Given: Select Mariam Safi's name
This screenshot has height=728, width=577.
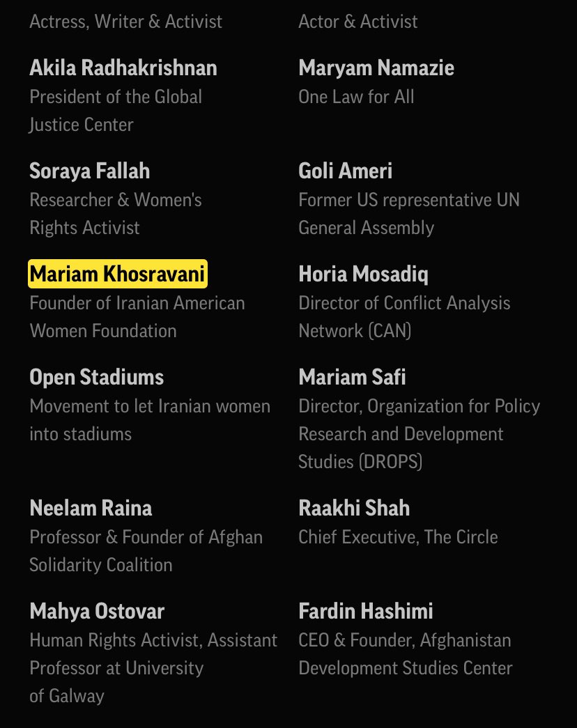Looking at the screenshot, I should click(352, 378).
